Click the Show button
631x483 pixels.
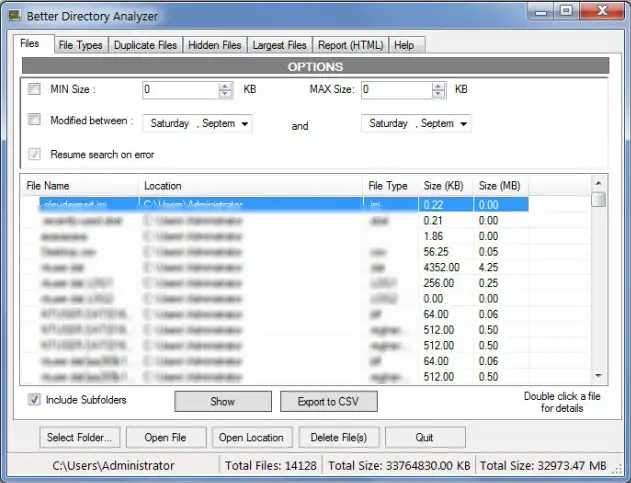223,401
